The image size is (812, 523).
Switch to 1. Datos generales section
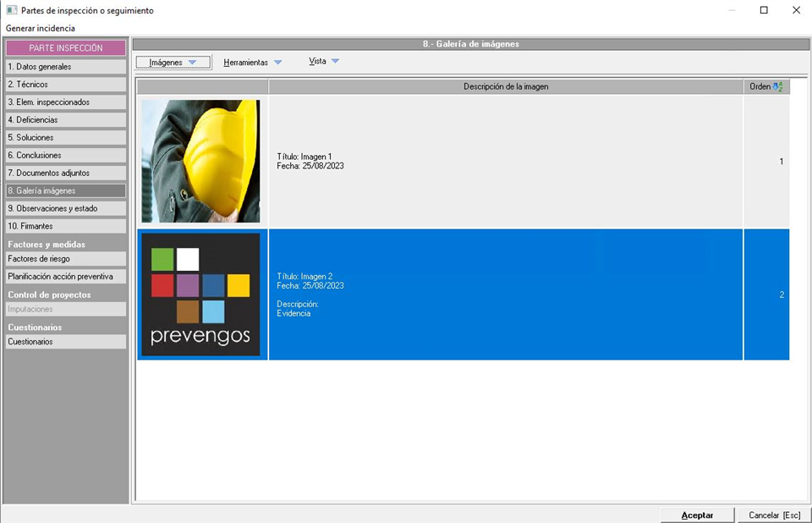tap(65, 67)
